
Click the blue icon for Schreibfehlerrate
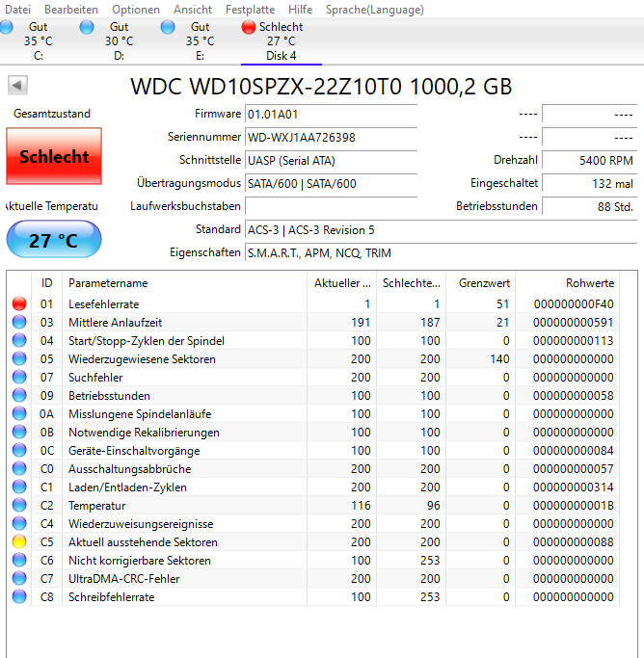19,596
